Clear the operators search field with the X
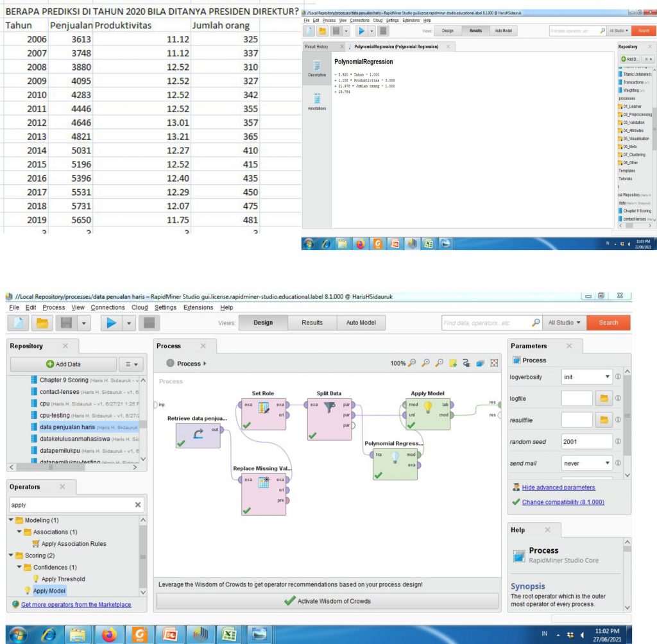Image resolution: width=657 pixels, height=644 pixels. click(138, 505)
